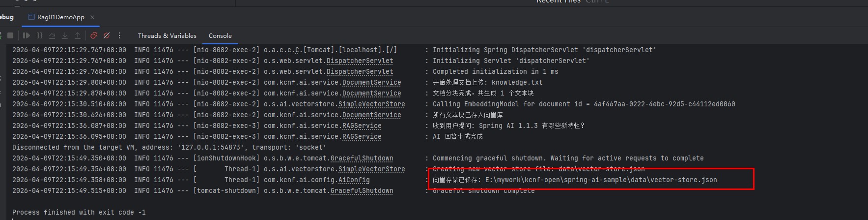Click the Step Over debugger icon
Screen dimensions: 868x220
click(52, 35)
